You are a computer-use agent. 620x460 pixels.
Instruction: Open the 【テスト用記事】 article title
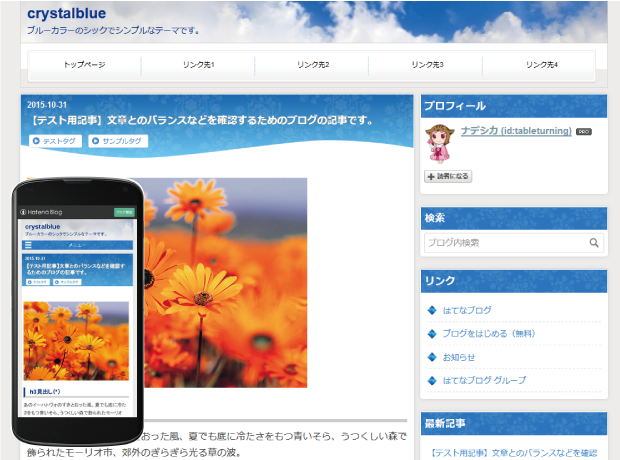(x=201, y=120)
